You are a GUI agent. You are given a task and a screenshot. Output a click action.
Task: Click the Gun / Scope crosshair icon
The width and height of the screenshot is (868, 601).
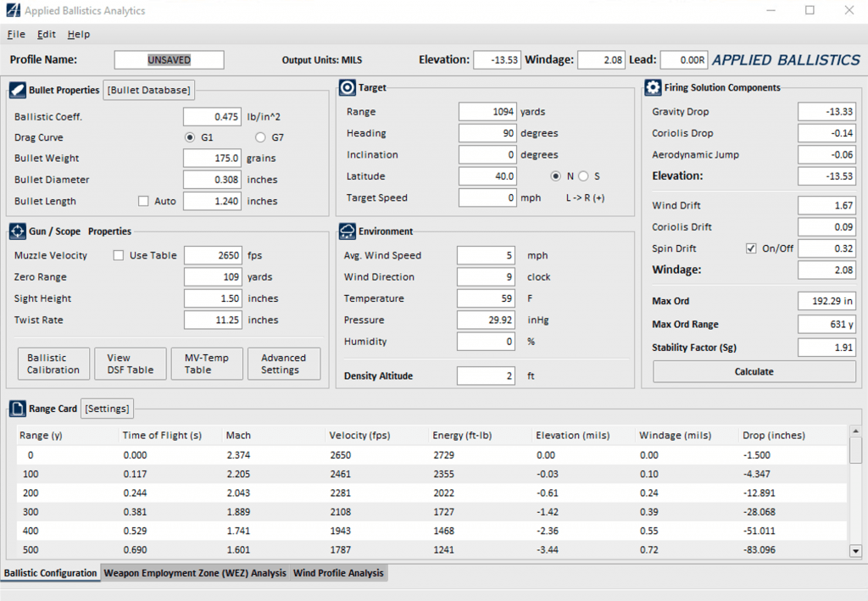(x=17, y=231)
